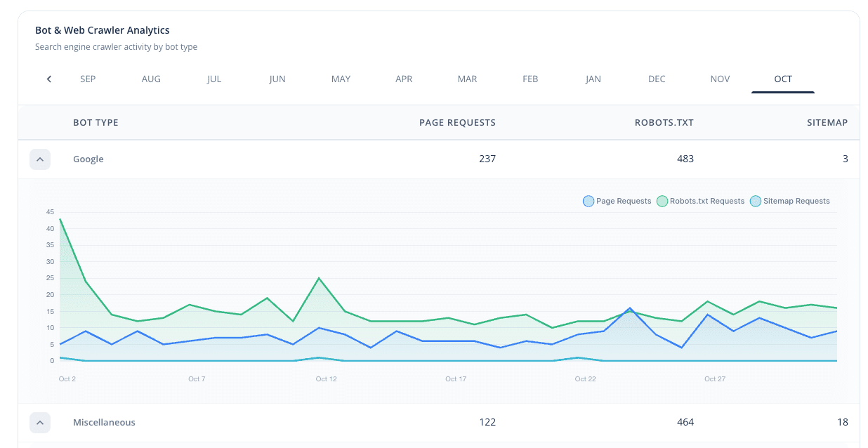Screen dimensions: 868x448
Task: Select the DEC tab
Action: (657, 79)
